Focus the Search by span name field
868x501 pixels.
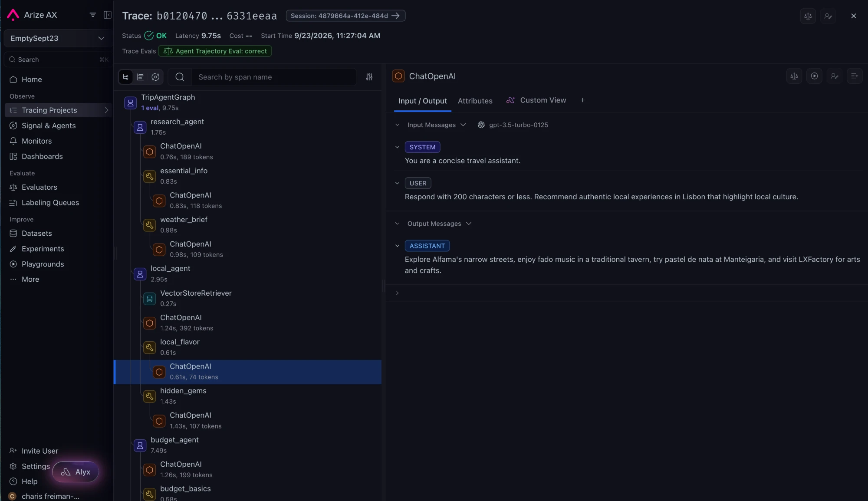(x=273, y=77)
